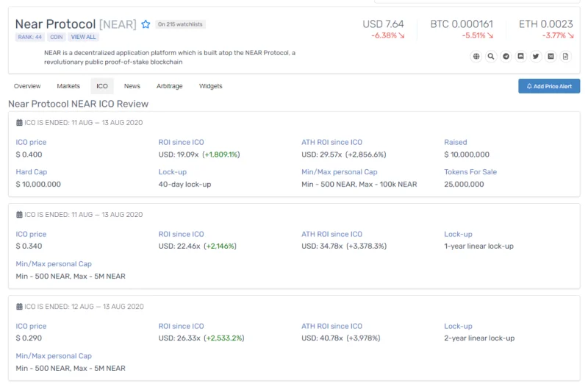
Task: Click calendar icon in the $0.340 ICO card
Action: pyautogui.click(x=19, y=214)
